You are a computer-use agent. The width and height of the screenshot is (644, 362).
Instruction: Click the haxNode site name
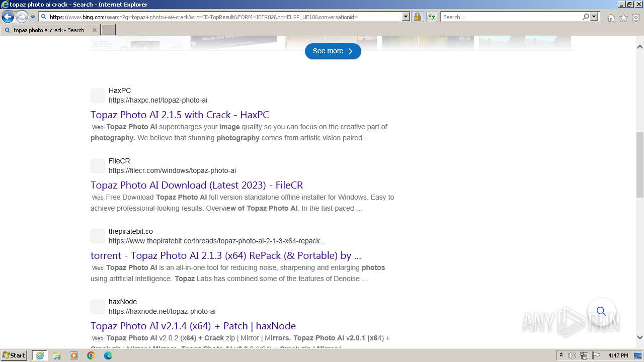[123, 302]
